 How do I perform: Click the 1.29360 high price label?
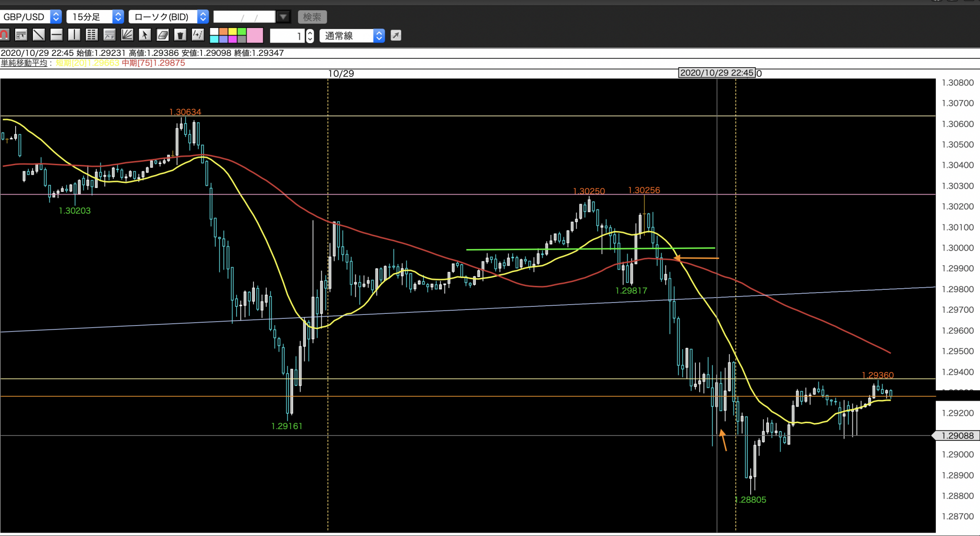(878, 375)
